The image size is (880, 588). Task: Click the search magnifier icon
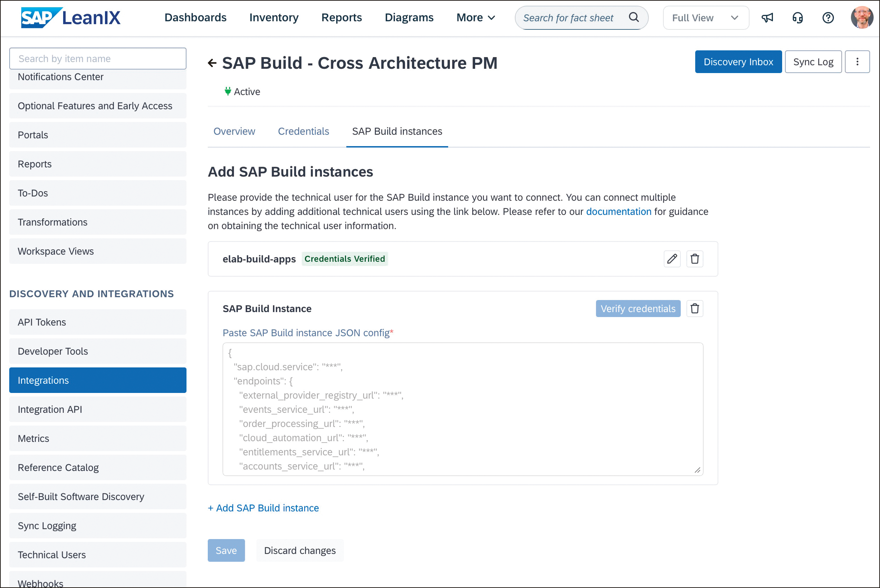click(x=633, y=17)
